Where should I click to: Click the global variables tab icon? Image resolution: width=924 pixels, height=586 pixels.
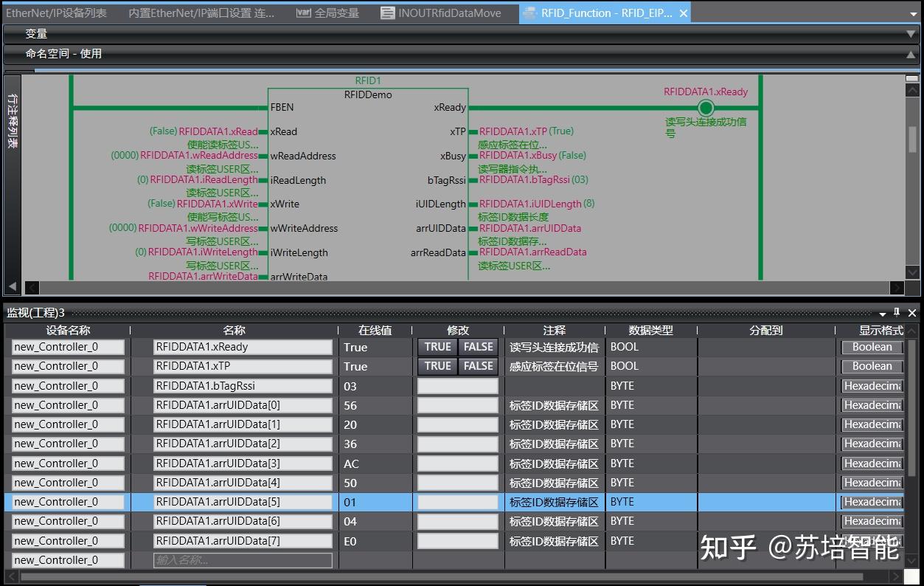tap(303, 13)
